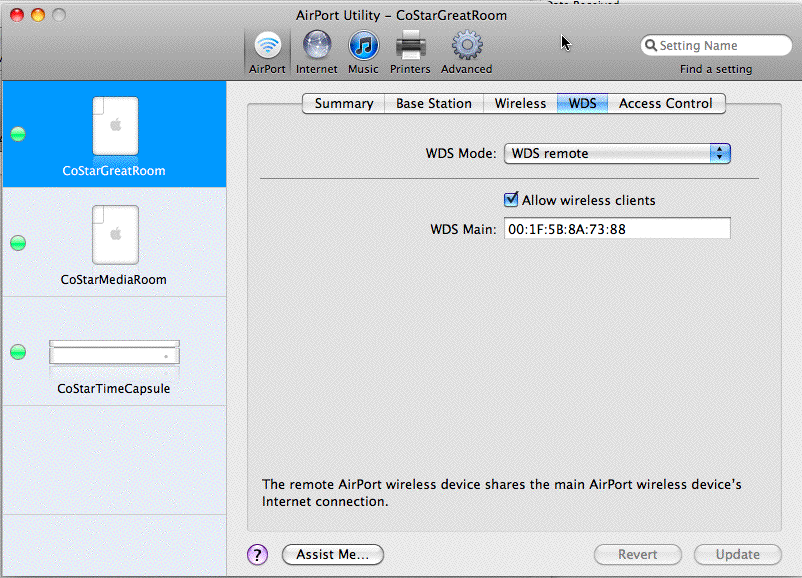Click the WDS Main address field
The width and height of the screenshot is (802, 578).
click(x=617, y=229)
